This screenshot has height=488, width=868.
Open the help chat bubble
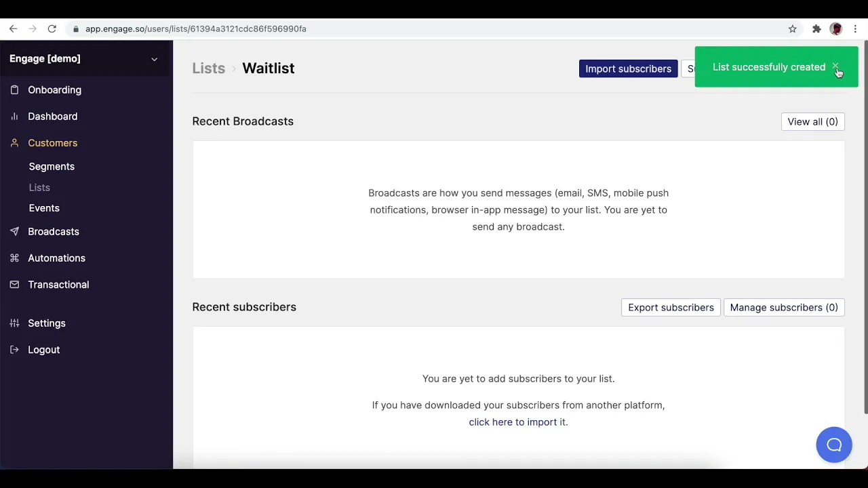click(833, 445)
